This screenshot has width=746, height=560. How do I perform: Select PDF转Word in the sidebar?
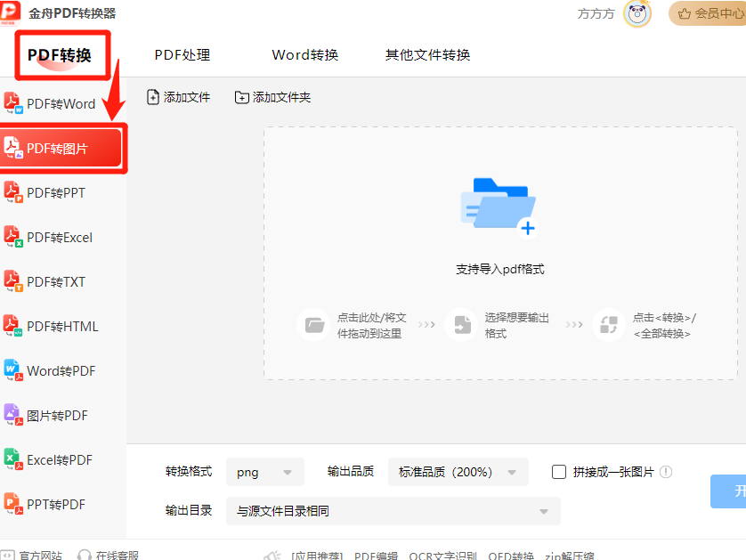point(61,104)
